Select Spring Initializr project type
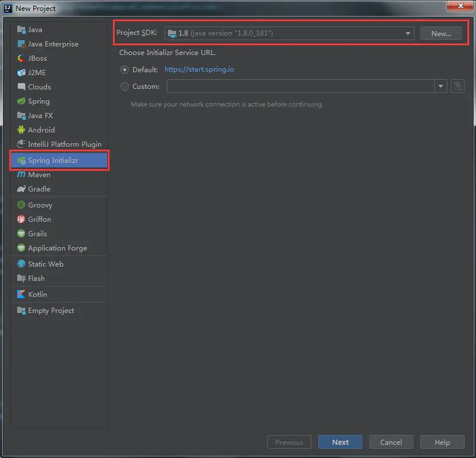Viewport: 476px width, 458px height. [59, 161]
